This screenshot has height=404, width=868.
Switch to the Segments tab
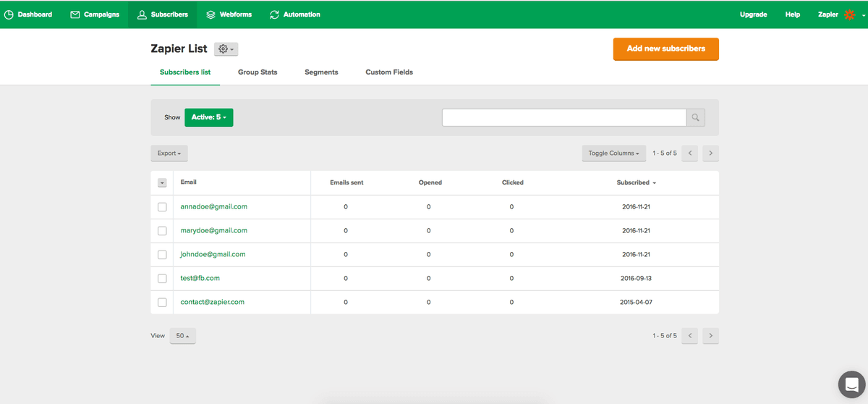[x=321, y=72]
